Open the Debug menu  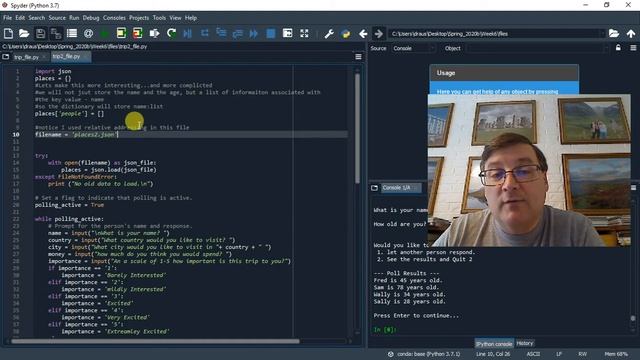(91, 18)
